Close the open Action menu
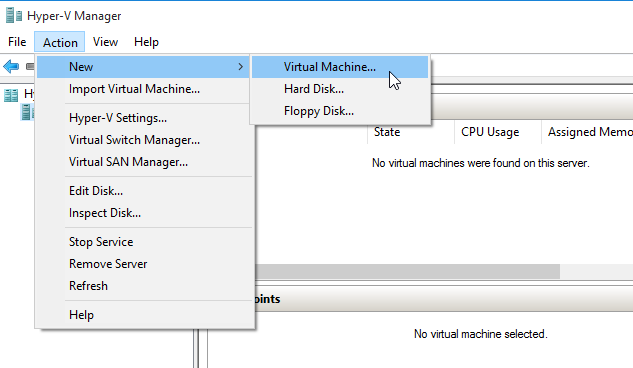Image resolution: width=633 pixels, height=368 pixels. pyautogui.click(x=60, y=42)
